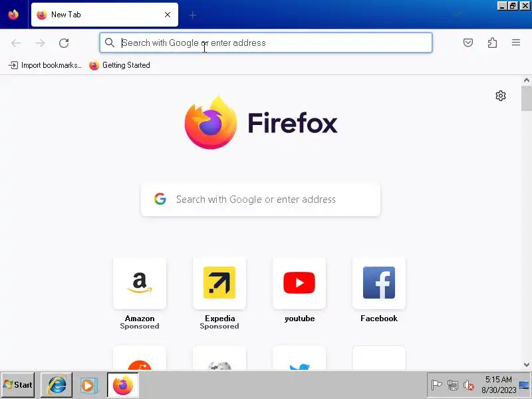Screen dimensions: 532x399
Task: Focus the address bar field
Action: (x=265, y=43)
